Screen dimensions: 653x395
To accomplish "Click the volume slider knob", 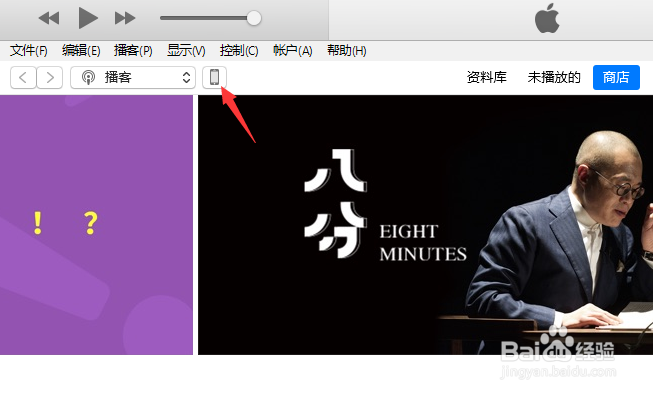I will [x=254, y=18].
